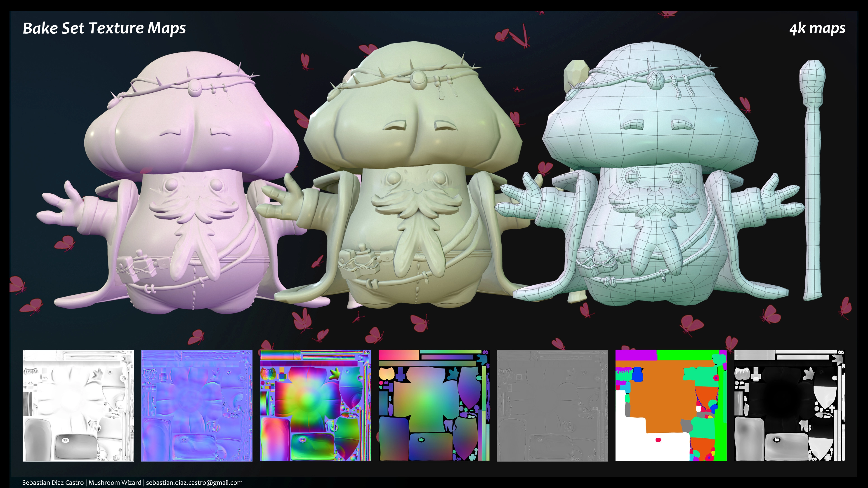The height and width of the screenshot is (488, 868).
Task: Click the ambient occlusion map thumbnail
Action: point(78,406)
